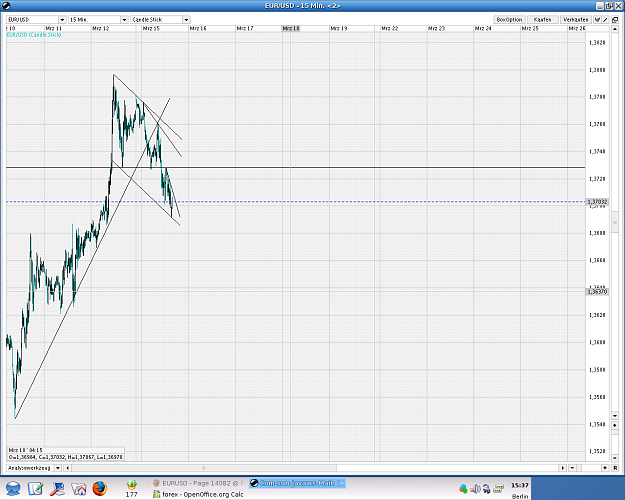Click the horizontal scrollbar left arrow
Viewport: 625px width, 500px height.
coord(68,468)
